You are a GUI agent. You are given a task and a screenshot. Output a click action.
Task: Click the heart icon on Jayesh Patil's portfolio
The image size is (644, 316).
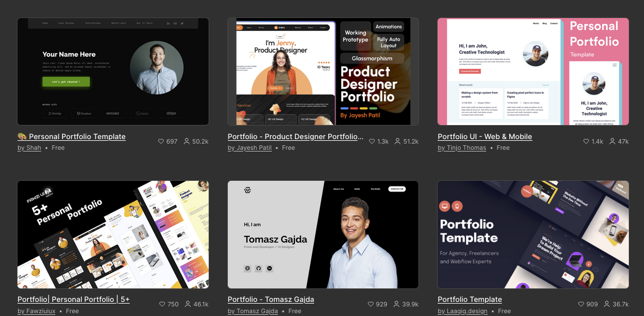372,141
